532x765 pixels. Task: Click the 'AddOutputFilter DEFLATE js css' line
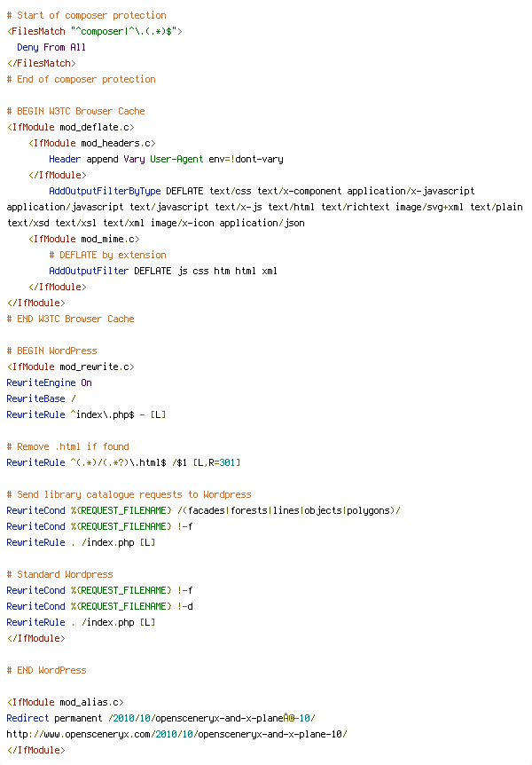point(163,271)
